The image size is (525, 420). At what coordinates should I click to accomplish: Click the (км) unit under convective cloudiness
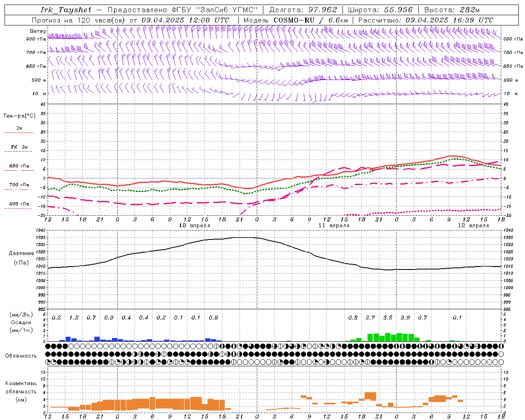[21, 399]
